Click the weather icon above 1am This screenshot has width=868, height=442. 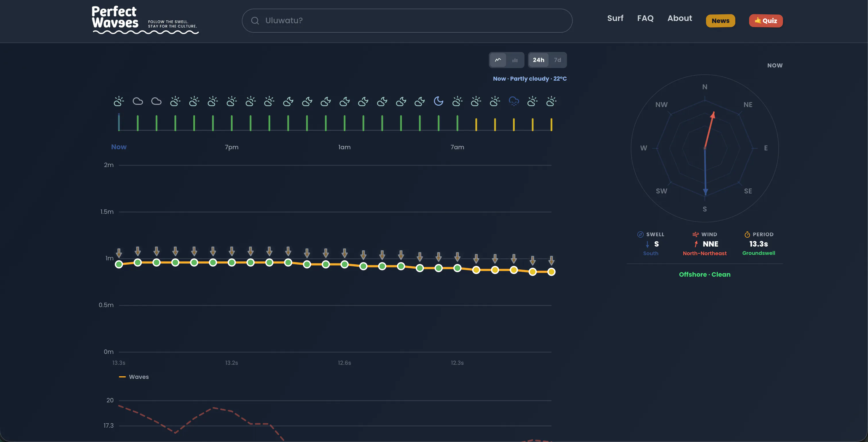point(344,101)
